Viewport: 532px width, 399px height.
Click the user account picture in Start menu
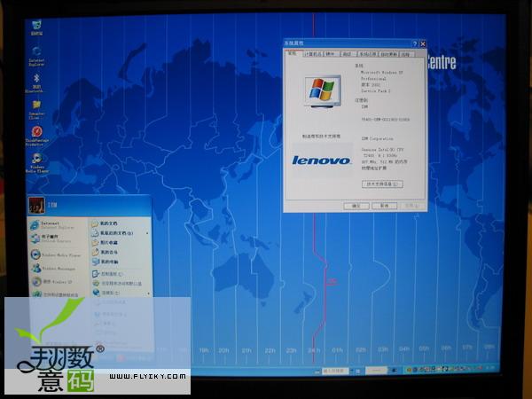point(36,206)
